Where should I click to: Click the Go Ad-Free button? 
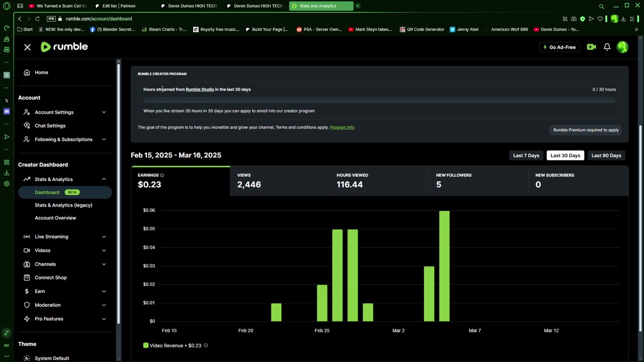tap(559, 47)
